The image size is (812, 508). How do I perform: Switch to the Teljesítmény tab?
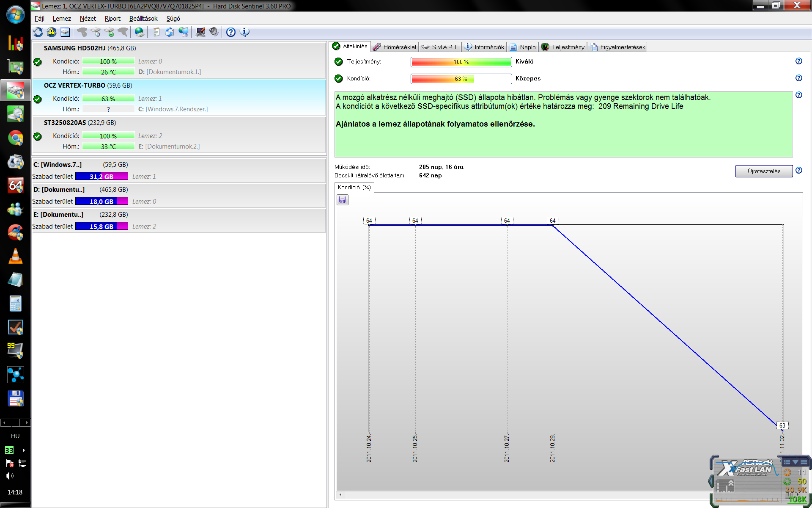563,47
